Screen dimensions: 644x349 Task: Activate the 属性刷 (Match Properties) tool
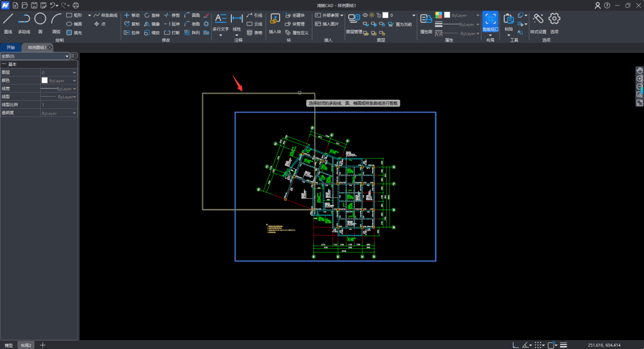coord(426,19)
